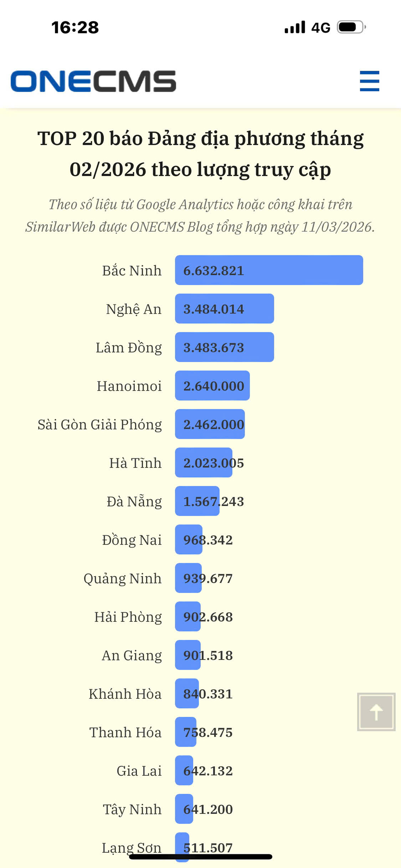Tap the Lâm Đồng bar 3.483.673
401x868 pixels.
[224, 347]
